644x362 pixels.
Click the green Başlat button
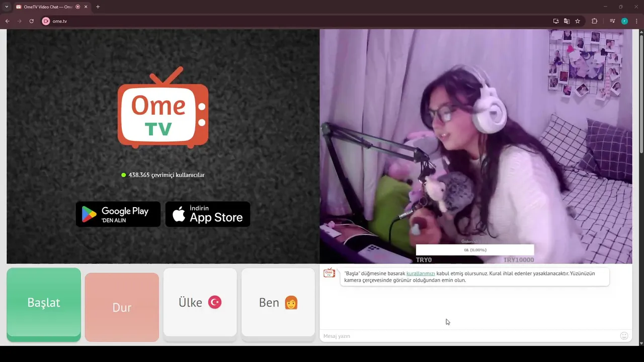click(44, 304)
